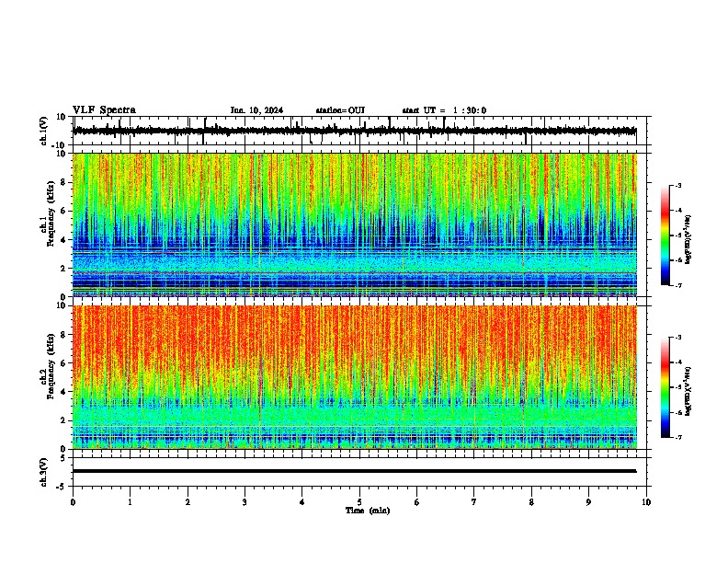Click the ch.2 spectrogram "2" kHz tick label
Viewport: 728px width, 563px height.
(x=63, y=420)
